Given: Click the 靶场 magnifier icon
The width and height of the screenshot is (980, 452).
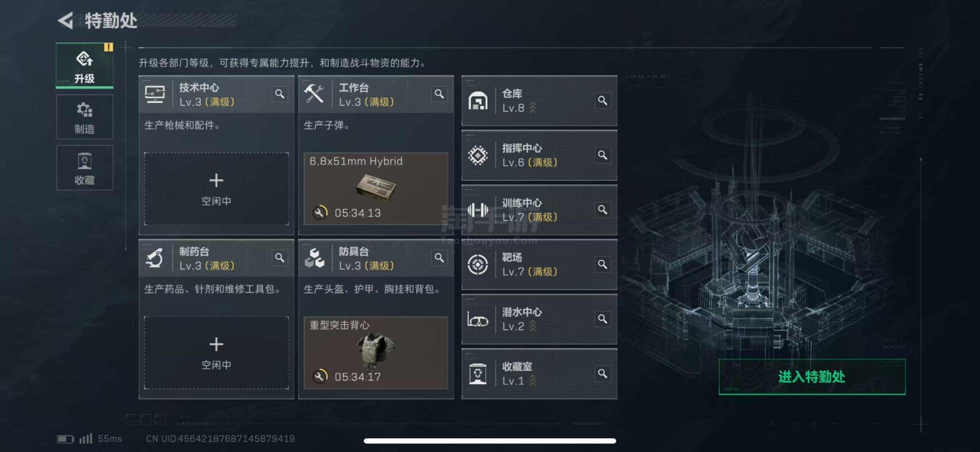Looking at the screenshot, I should click(x=603, y=264).
